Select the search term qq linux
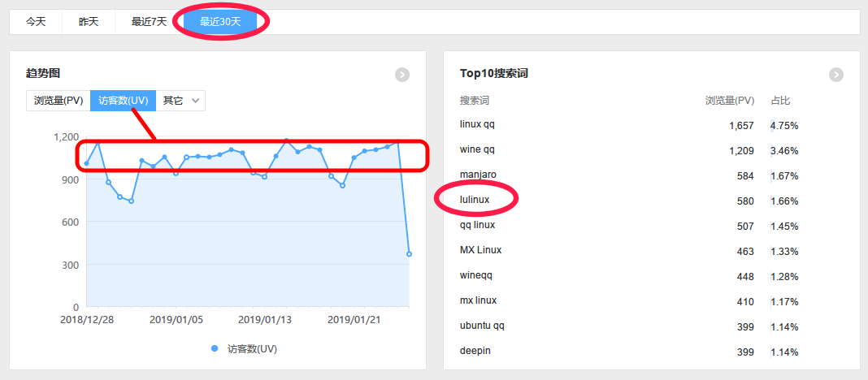The height and width of the screenshot is (380, 868). [x=477, y=225]
